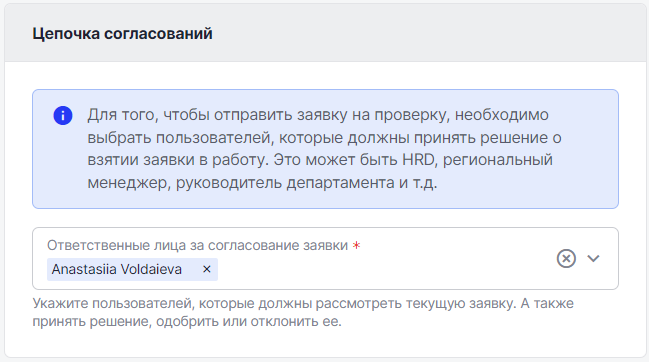Screen dimensions: 649x362
Task: Click the info banner text about HRD
Action: (320, 160)
